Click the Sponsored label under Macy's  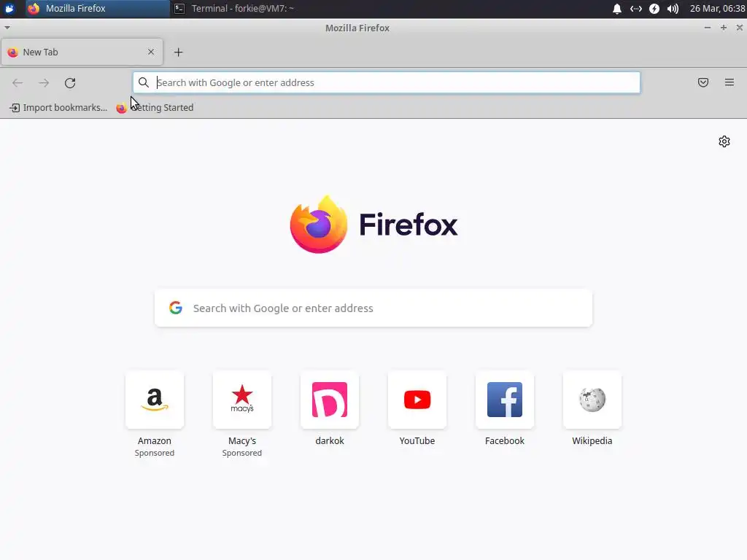(242, 453)
